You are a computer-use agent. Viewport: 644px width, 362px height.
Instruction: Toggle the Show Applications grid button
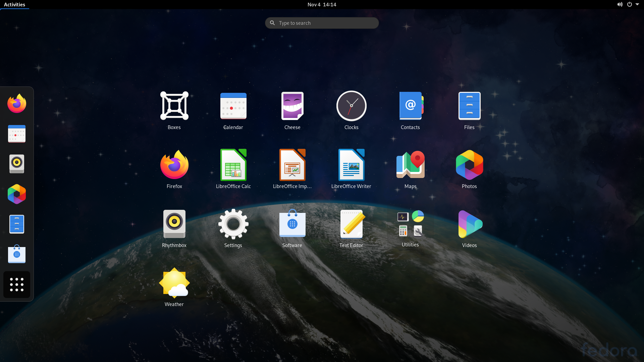17,285
